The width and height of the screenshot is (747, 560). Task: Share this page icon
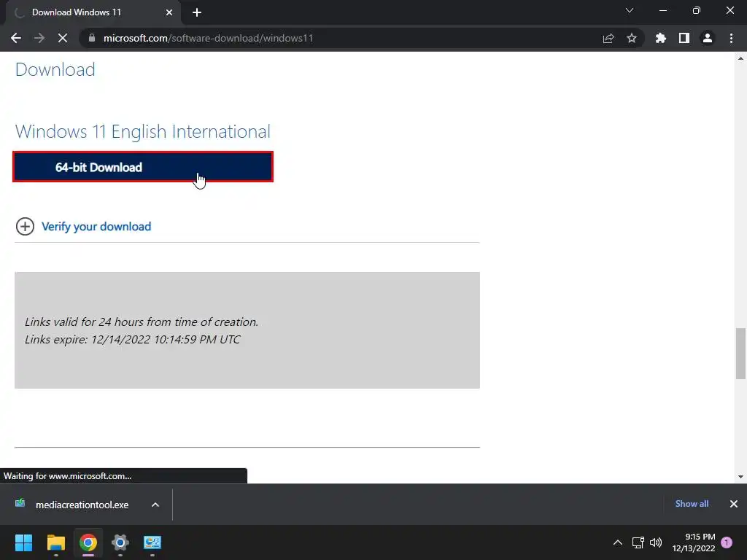608,38
